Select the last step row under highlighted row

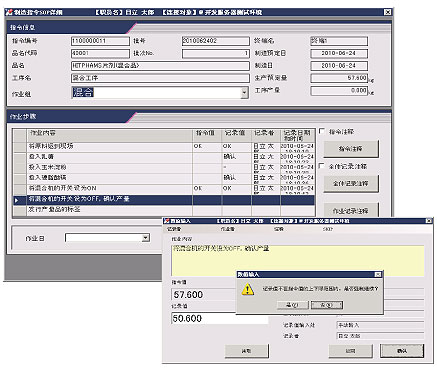(x=163, y=210)
